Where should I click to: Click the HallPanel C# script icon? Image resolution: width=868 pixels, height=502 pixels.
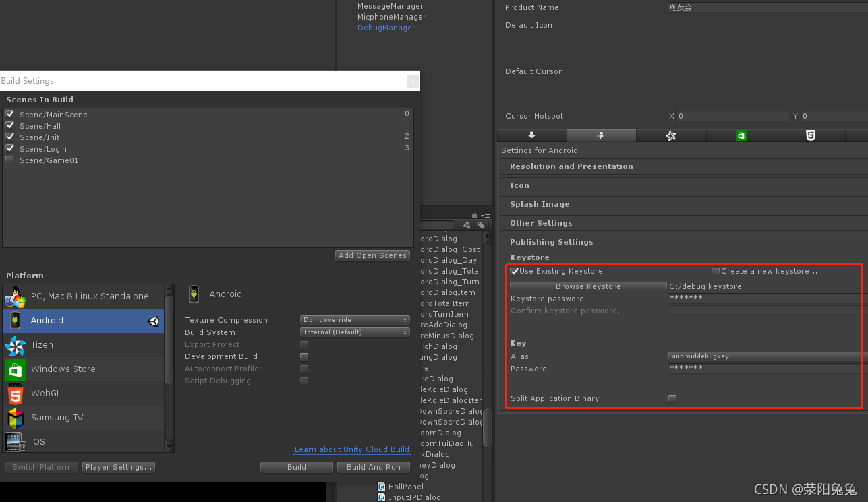point(382,487)
